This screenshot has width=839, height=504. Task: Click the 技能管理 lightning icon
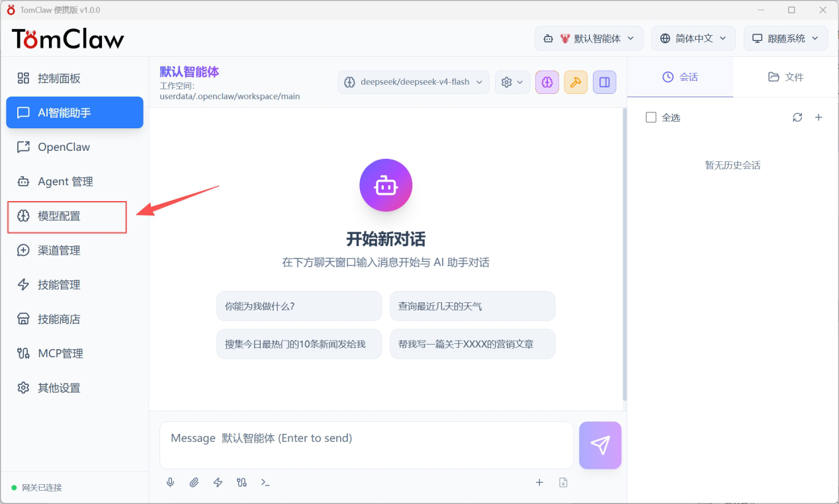[x=23, y=284]
